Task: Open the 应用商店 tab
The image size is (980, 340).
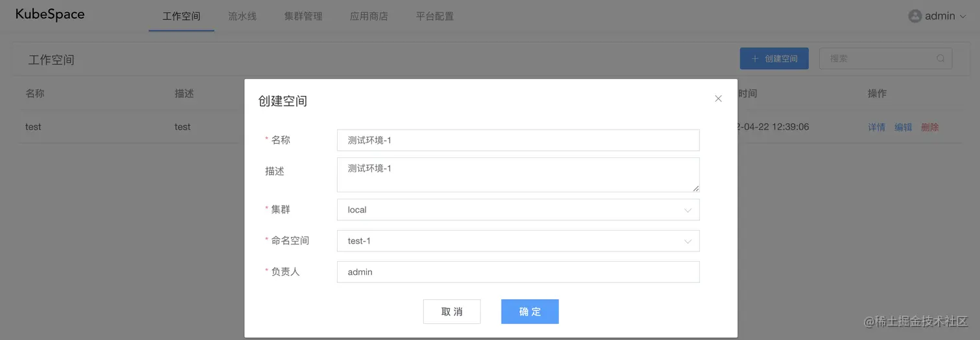Action: pos(369,16)
